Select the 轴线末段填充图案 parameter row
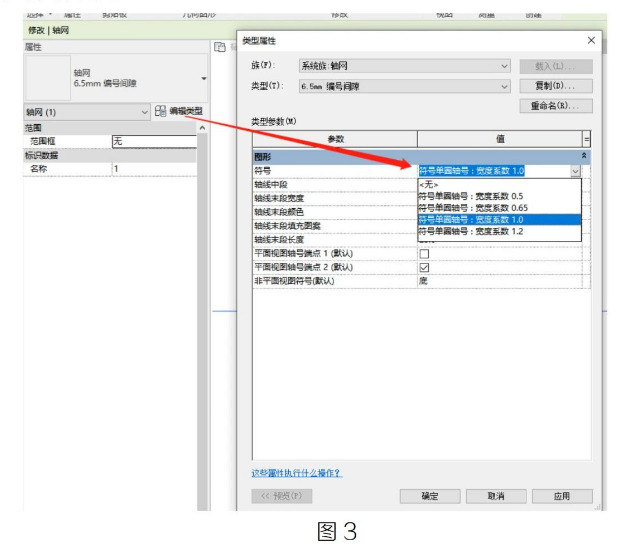639x555 pixels. pos(335,226)
